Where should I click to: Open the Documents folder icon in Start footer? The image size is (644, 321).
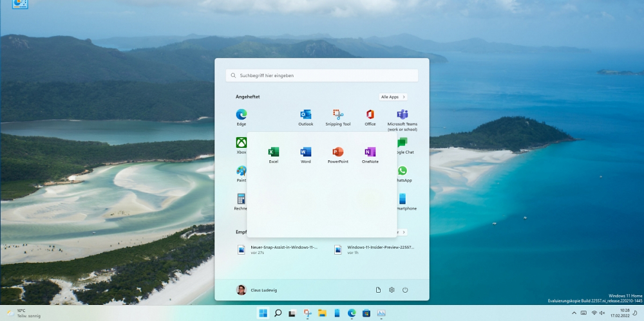378,290
